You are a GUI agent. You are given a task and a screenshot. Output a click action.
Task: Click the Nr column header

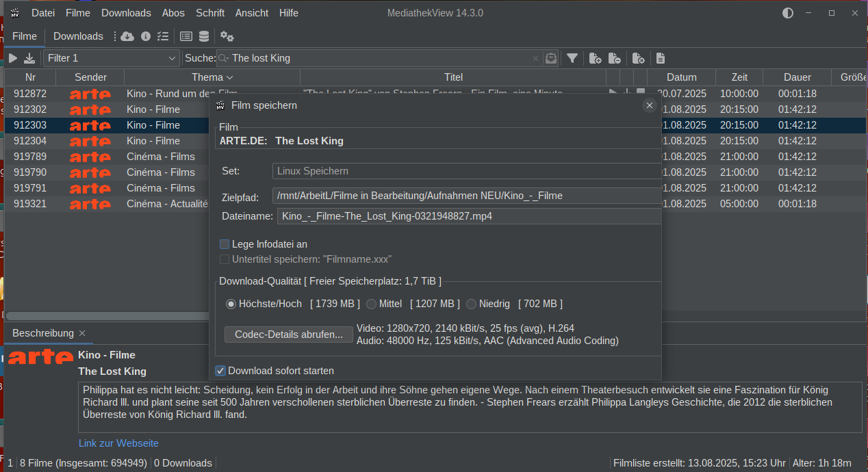click(x=30, y=77)
